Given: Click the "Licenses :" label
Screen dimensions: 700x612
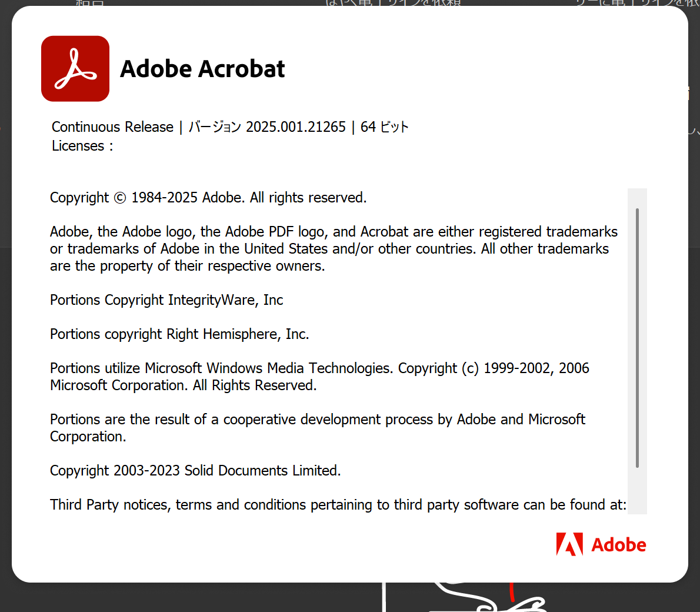Looking at the screenshot, I should (x=82, y=146).
